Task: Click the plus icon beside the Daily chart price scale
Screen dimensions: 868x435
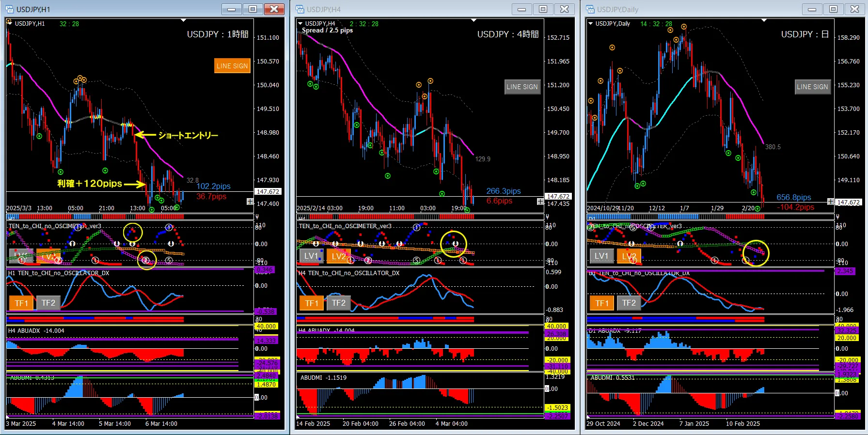Action: tap(831, 202)
